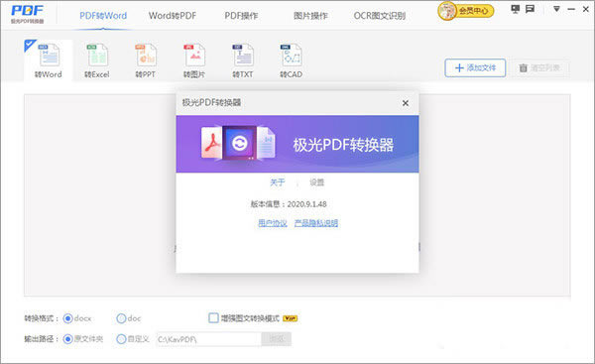Click the 添加文件 button
This screenshot has width=595, height=364.
[x=475, y=68]
